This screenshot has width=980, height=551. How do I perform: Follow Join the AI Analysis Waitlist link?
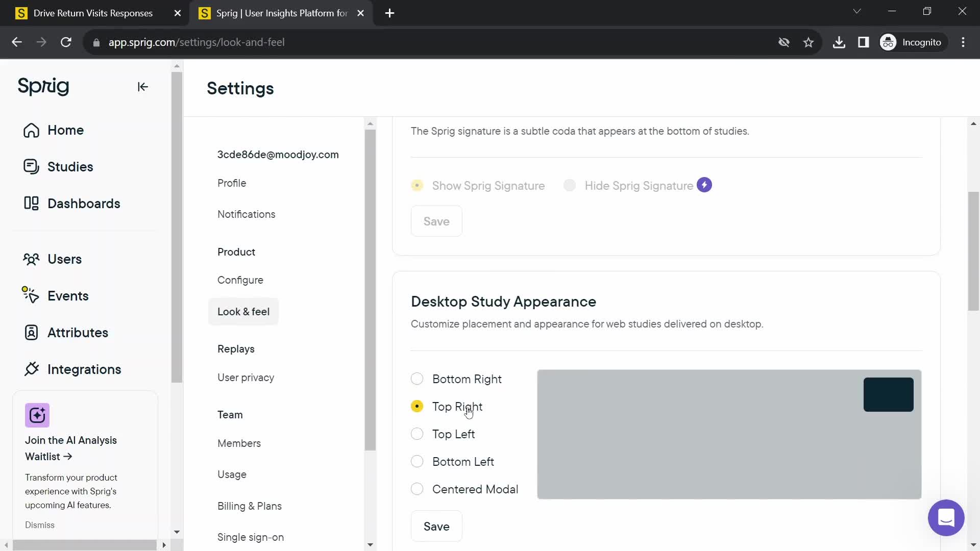tap(71, 448)
